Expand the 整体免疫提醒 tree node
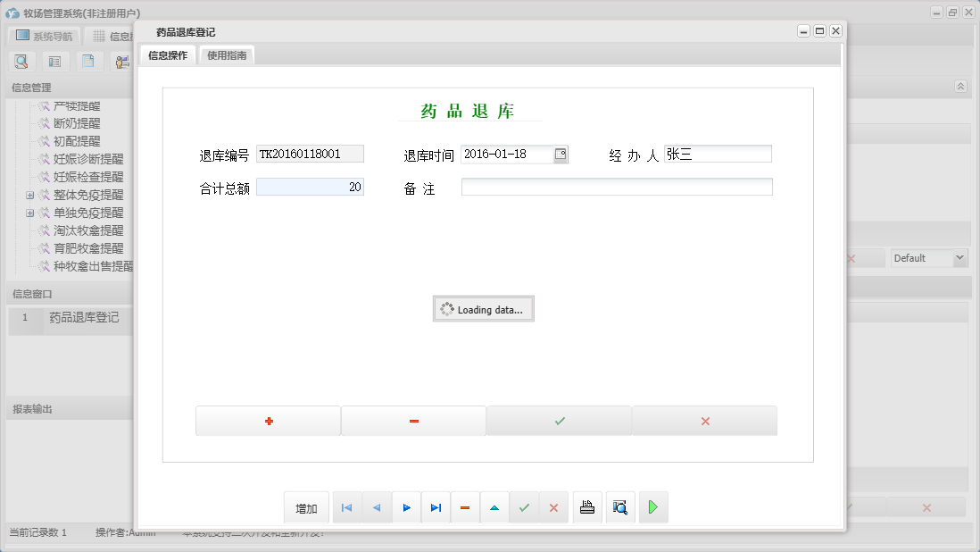This screenshot has height=552, width=980. [30, 194]
